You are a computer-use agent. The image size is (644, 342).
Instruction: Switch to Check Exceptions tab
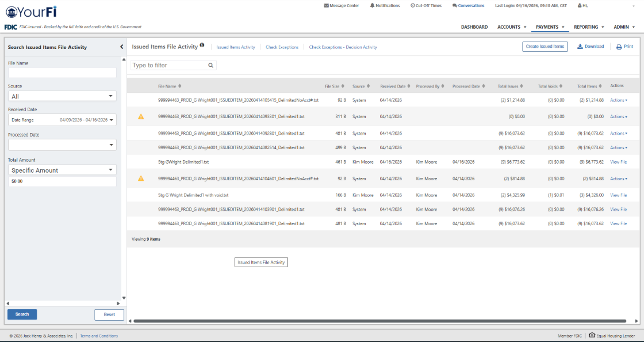click(x=282, y=47)
